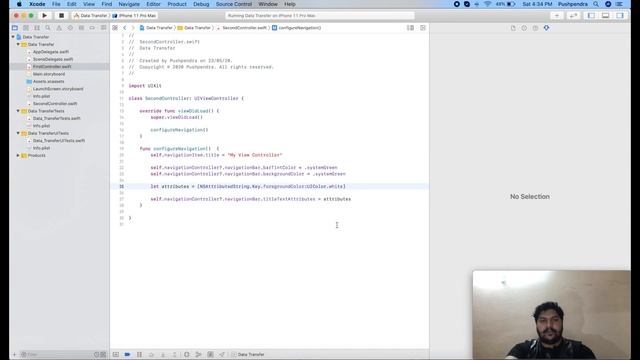The image size is (640, 360).
Task: Open the Debug navigator
Action: point(81,28)
